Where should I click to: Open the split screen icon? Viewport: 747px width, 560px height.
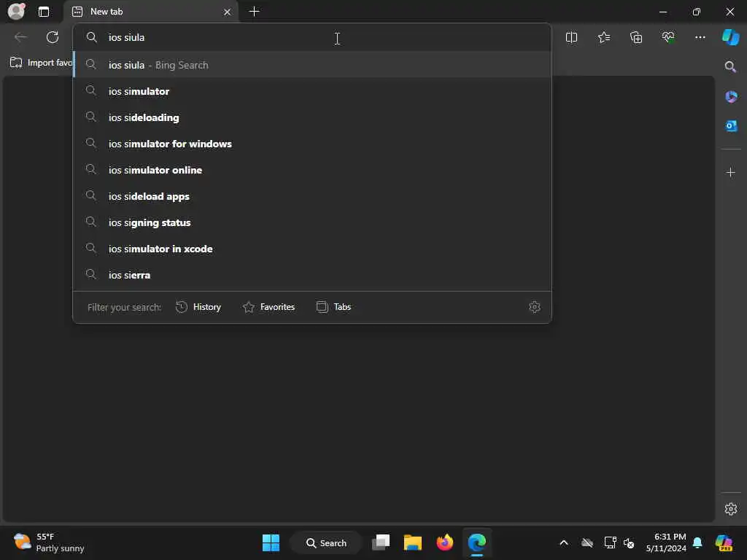click(x=572, y=37)
